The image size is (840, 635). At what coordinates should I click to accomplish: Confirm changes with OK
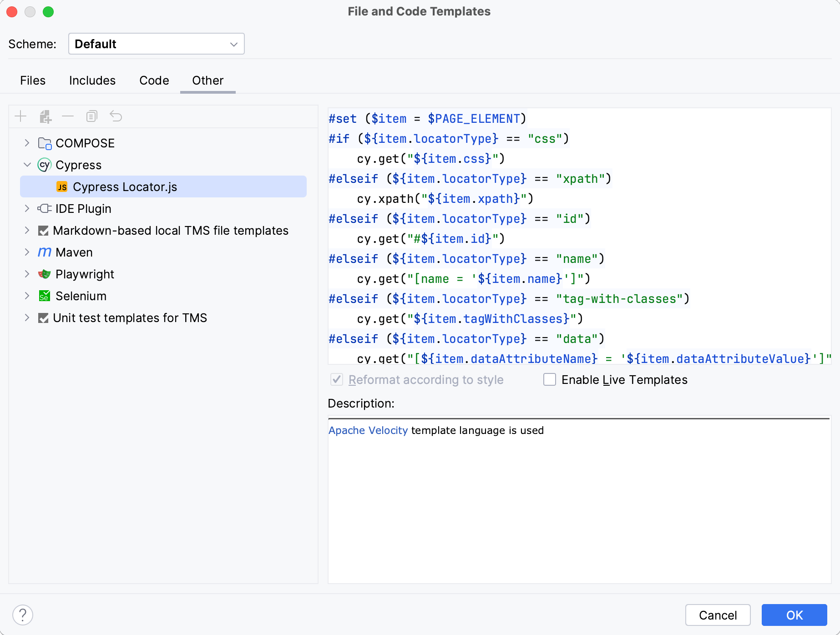[794, 615]
